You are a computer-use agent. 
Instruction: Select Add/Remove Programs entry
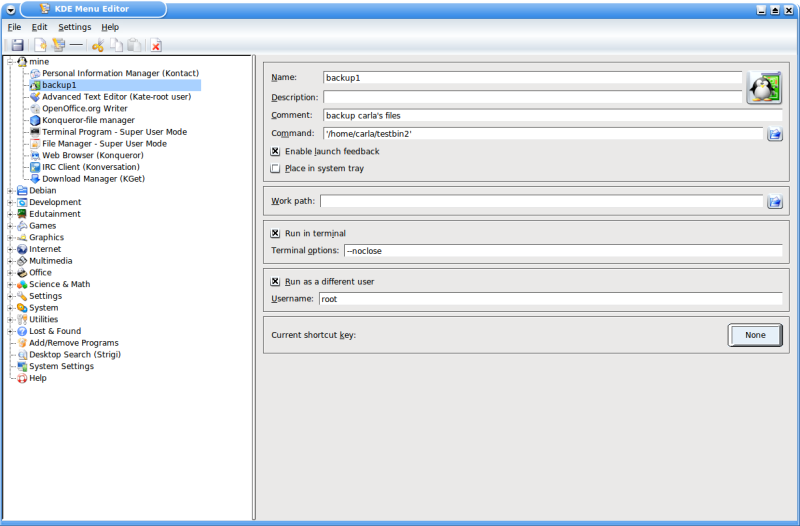pyautogui.click(x=73, y=343)
